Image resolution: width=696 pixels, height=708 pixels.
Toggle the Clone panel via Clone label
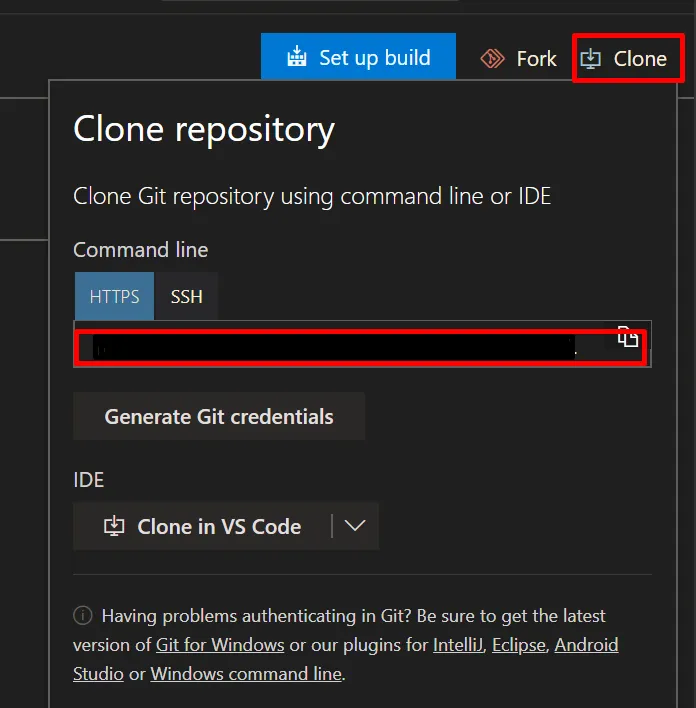coord(640,59)
